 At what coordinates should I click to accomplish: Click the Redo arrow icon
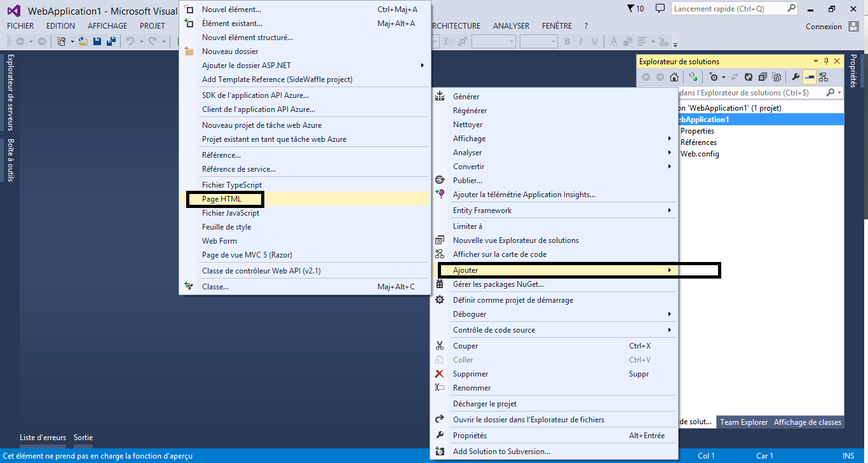(153, 41)
